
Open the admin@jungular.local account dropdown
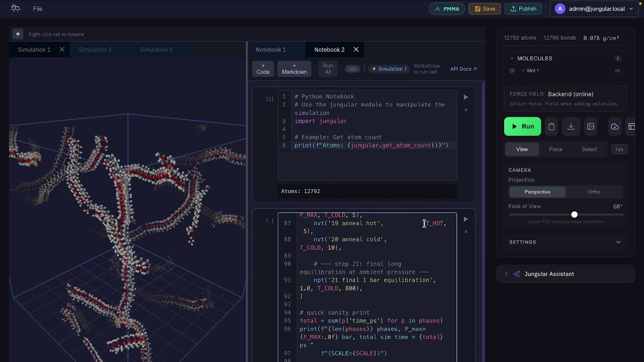point(594,9)
